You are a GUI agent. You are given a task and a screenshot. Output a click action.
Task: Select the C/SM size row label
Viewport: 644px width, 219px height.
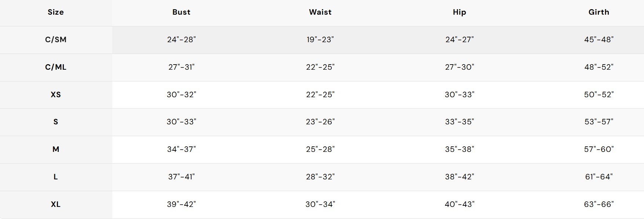point(56,40)
